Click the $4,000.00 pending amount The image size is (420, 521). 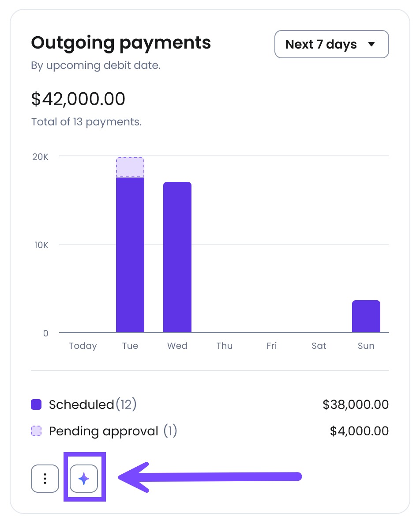point(359,431)
